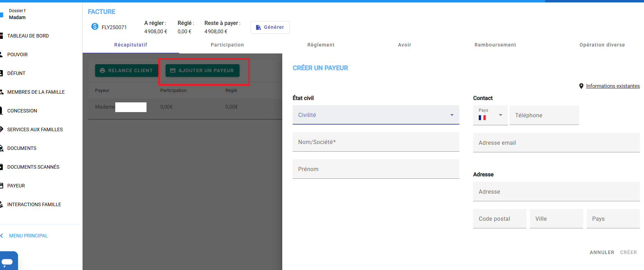Click Ajouter un payeur button
Image resolution: width=644 pixels, height=270 pixels.
point(202,70)
